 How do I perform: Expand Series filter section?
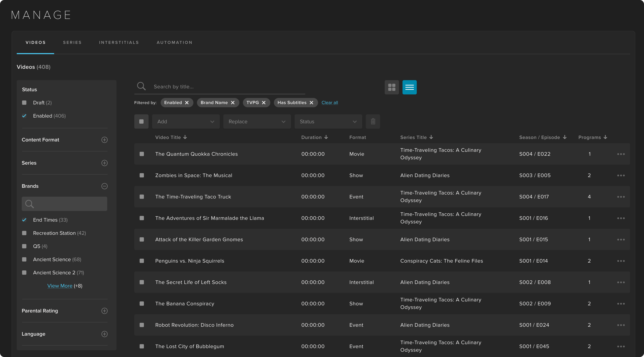(104, 163)
